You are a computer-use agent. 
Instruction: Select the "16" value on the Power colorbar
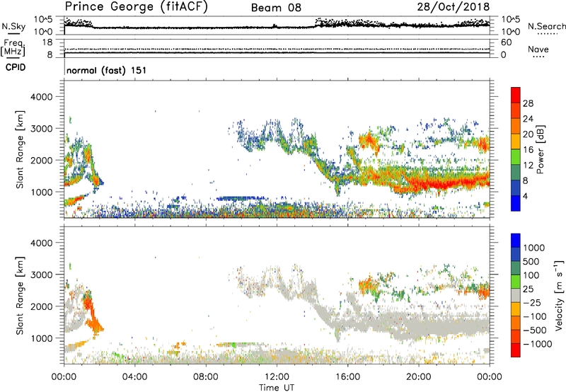pyautogui.click(x=528, y=150)
